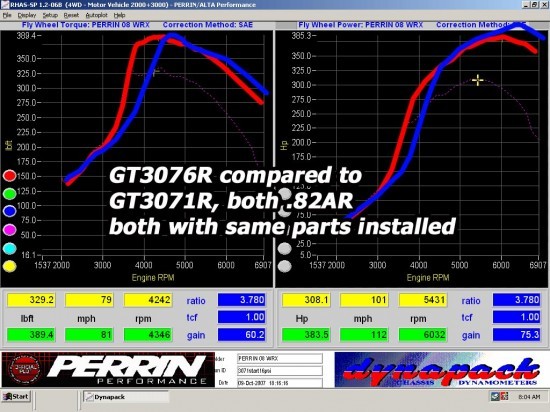
Task: Click the torque ratio 3.780 field
Action: click(x=241, y=300)
